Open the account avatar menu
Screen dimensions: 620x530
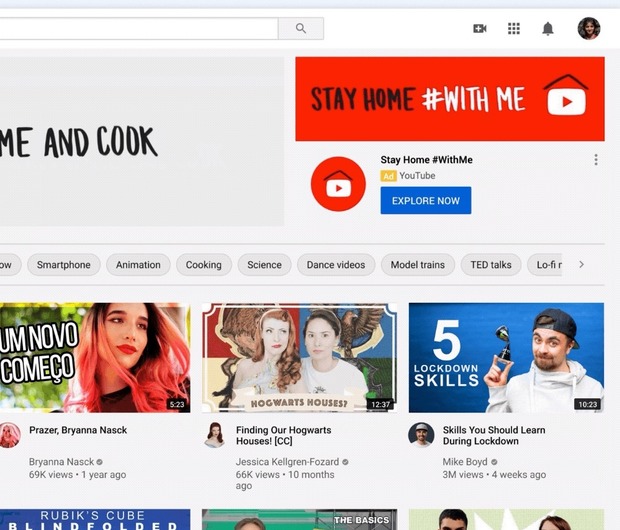pyautogui.click(x=589, y=28)
